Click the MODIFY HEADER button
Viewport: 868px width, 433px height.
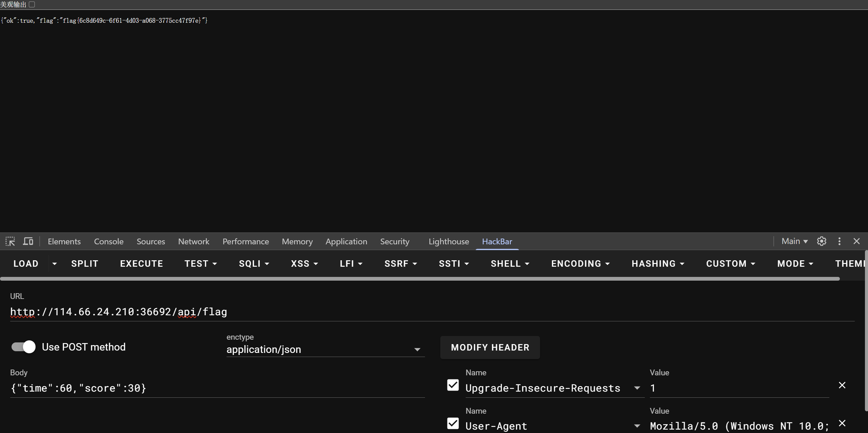(490, 347)
